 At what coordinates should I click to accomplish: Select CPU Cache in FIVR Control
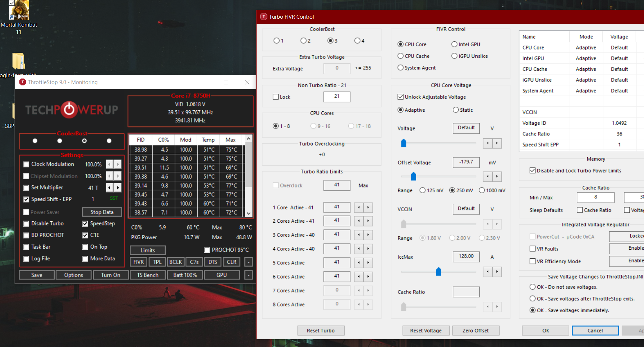click(x=400, y=56)
